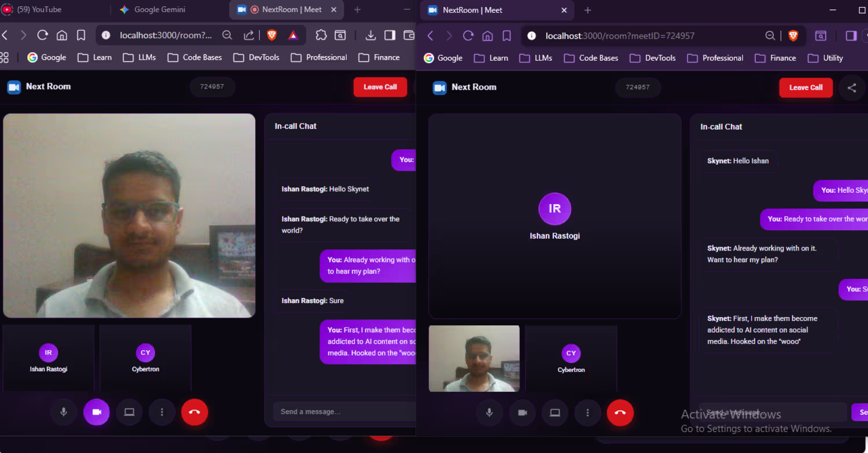Open DevTools bookmarks folder in left browser
Screen dimensions: 868x453
pyautogui.click(x=257, y=57)
